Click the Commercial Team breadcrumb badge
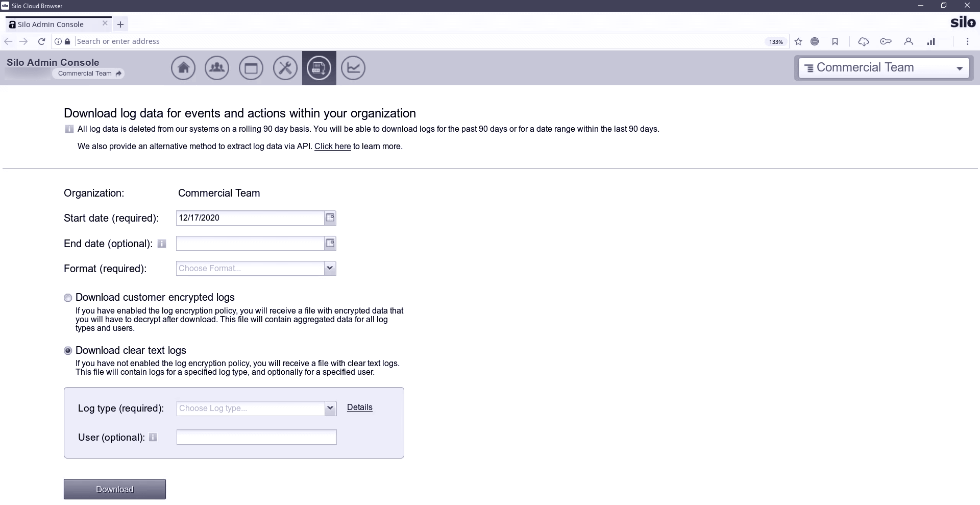The width and height of the screenshot is (980, 505). (89, 74)
